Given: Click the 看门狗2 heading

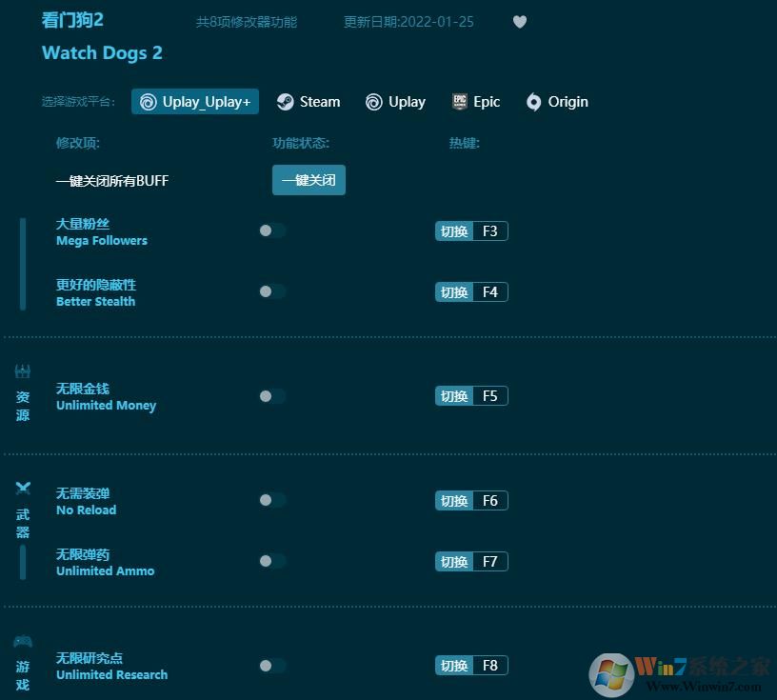Looking at the screenshot, I should click(x=72, y=20).
